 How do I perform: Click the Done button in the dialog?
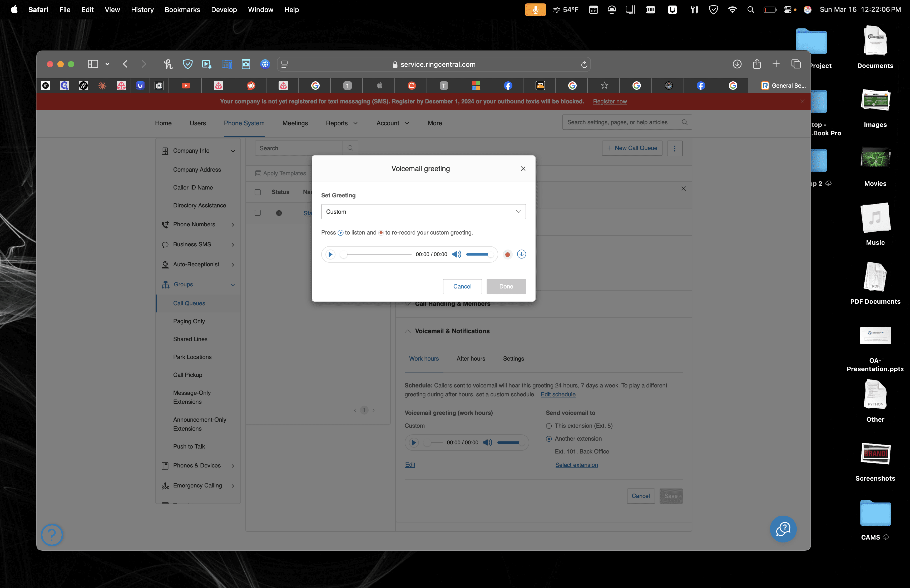tap(506, 286)
